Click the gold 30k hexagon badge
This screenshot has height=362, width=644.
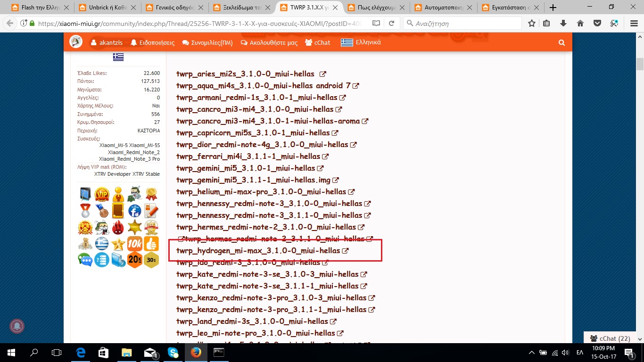coord(151,260)
